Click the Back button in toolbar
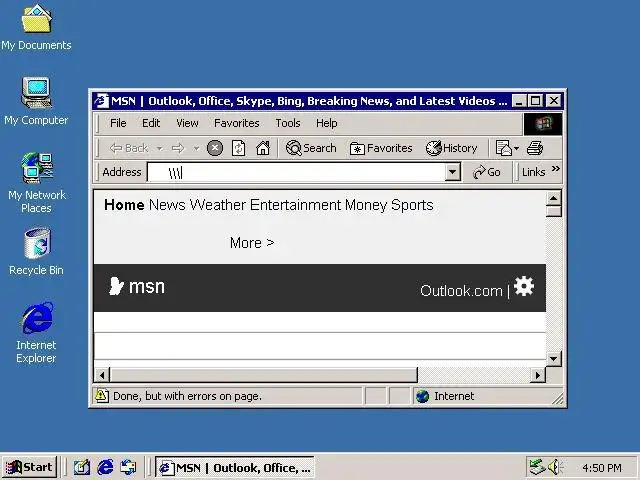 [x=129, y=148]
